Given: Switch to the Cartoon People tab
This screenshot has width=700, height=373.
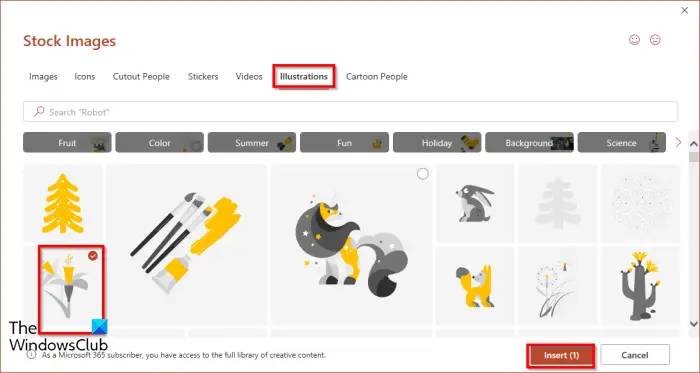Looking at the screenshot, I should pos(377,77).
